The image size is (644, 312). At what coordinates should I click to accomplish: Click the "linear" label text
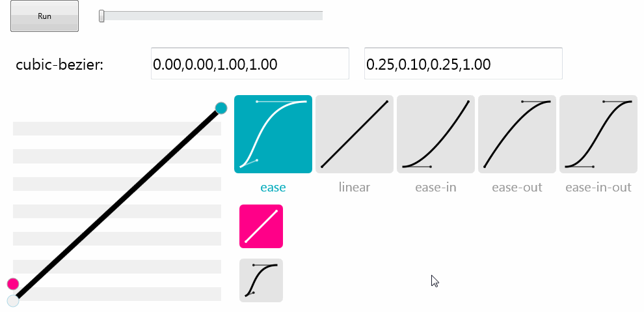tap(355, 188)
